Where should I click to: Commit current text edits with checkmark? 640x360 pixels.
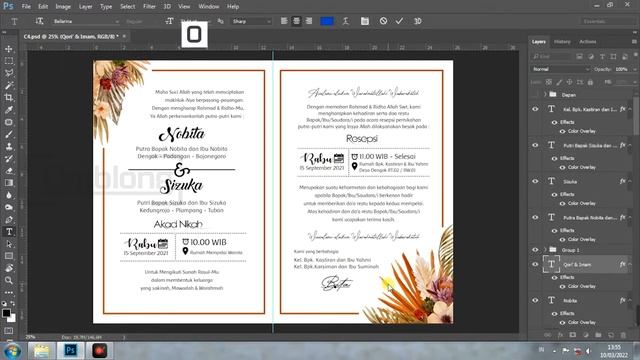point(399,21)
